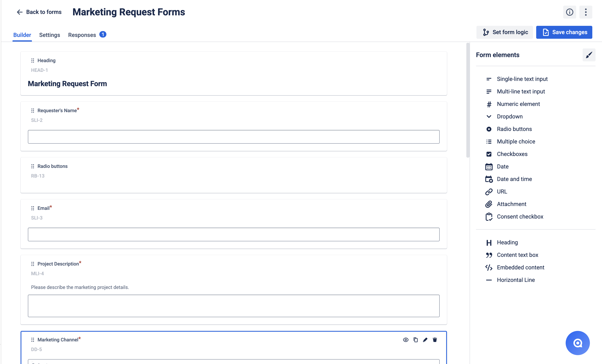
Task: Click the drag handle of the Email field
Action: pos(33,208)
